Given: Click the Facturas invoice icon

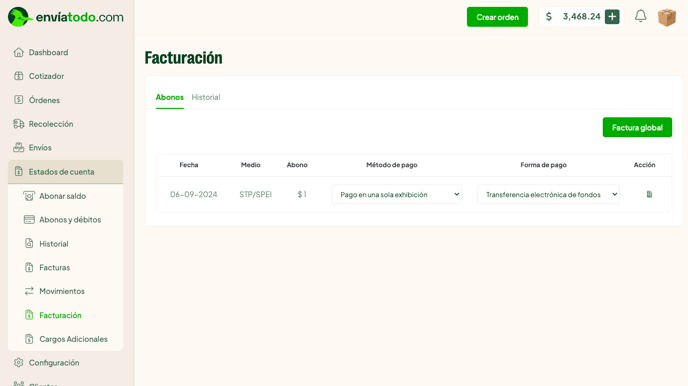Looking at the screenshot, I should pos(29,267).
